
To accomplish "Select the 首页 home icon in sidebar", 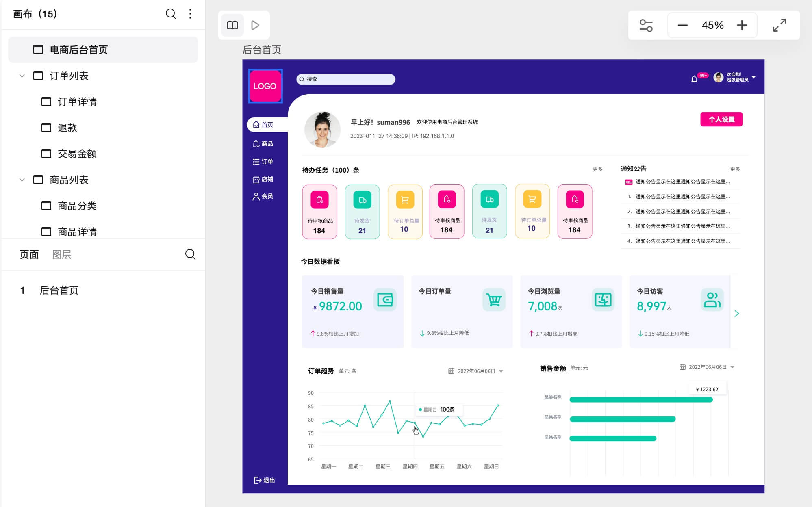I will (256, 125).
